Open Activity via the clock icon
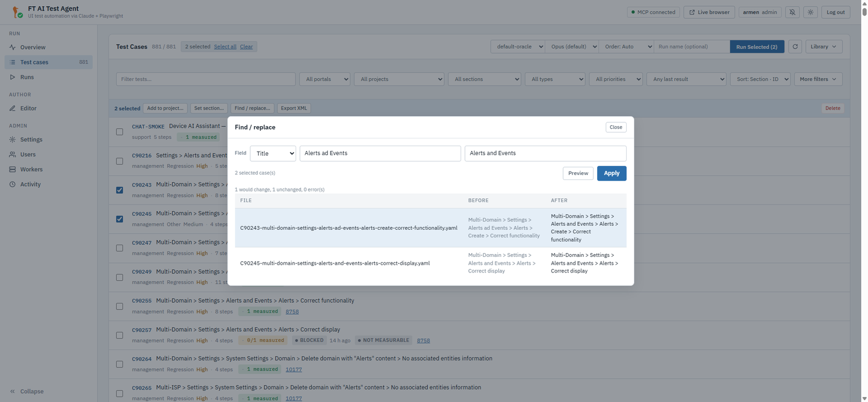This screenshot has width=868, height=402. (13, 184)
